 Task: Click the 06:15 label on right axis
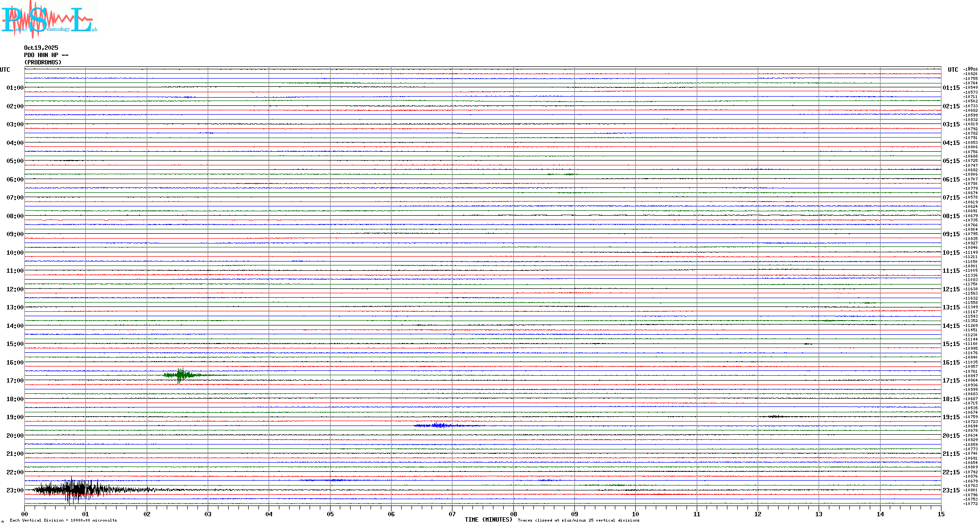(951, 180)
